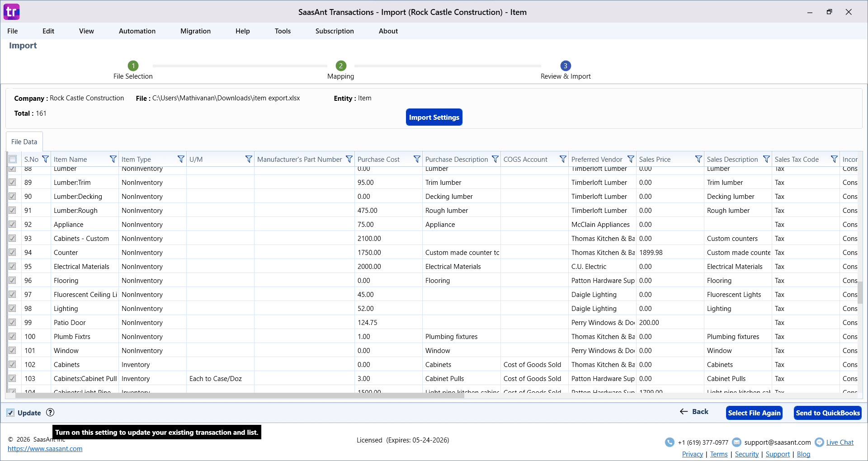Click the email envelope icon
The image size is (868, 461).
pos(736,442)
